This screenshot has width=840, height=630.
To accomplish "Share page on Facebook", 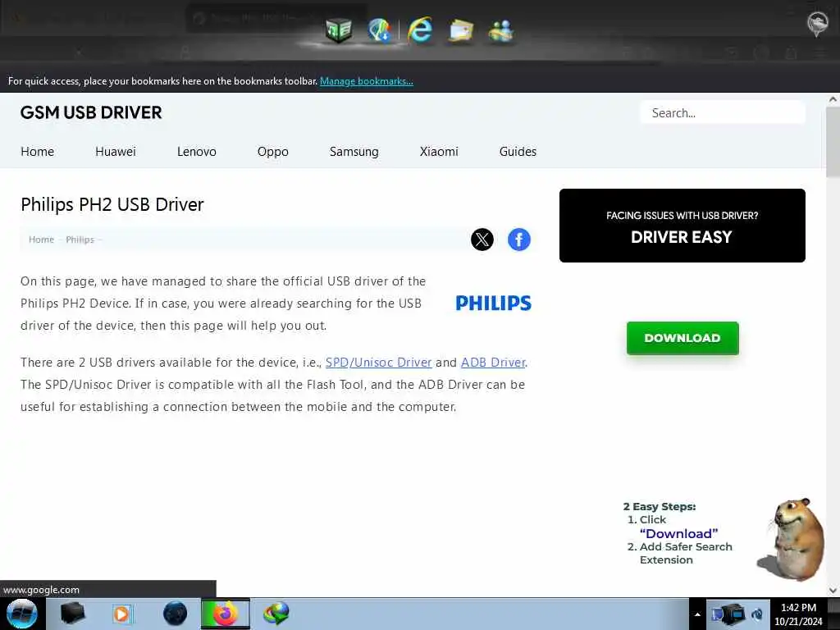I will click(x=519, y=239).
